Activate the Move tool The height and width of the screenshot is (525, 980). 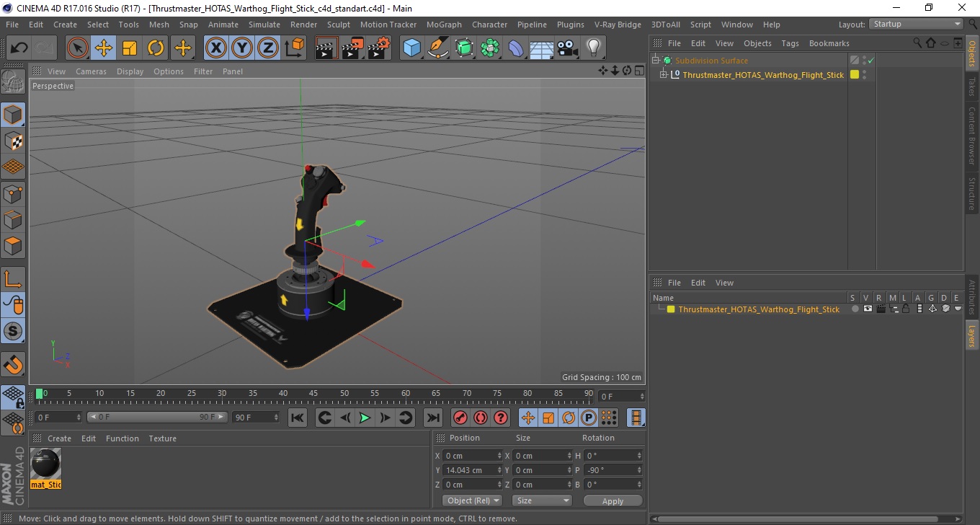point(104,48)
